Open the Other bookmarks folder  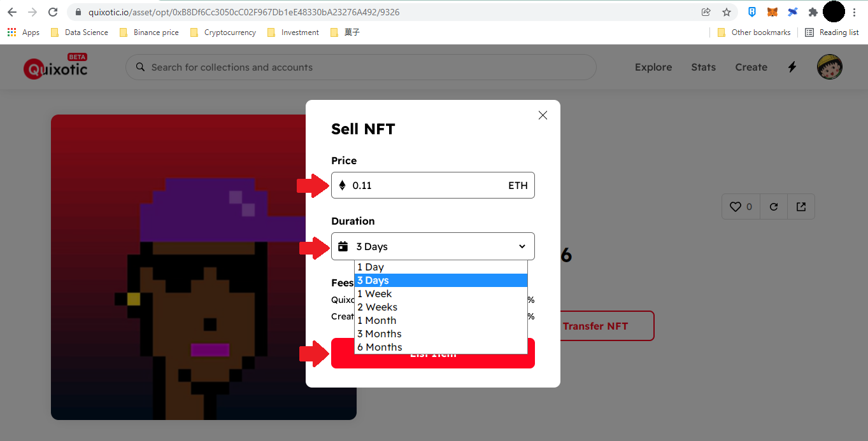click(x=754, y=32)
